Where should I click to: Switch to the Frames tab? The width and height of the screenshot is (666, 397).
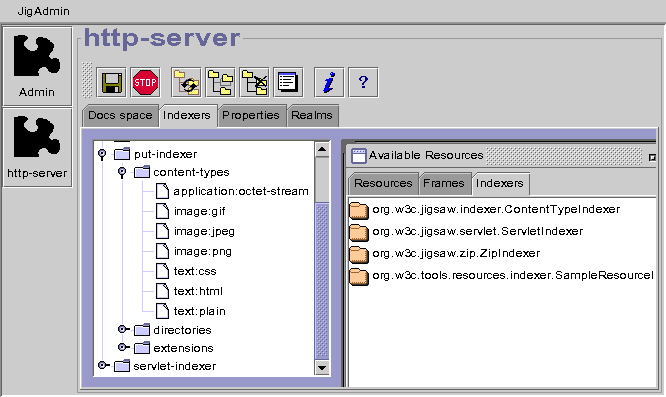[444, 183]
